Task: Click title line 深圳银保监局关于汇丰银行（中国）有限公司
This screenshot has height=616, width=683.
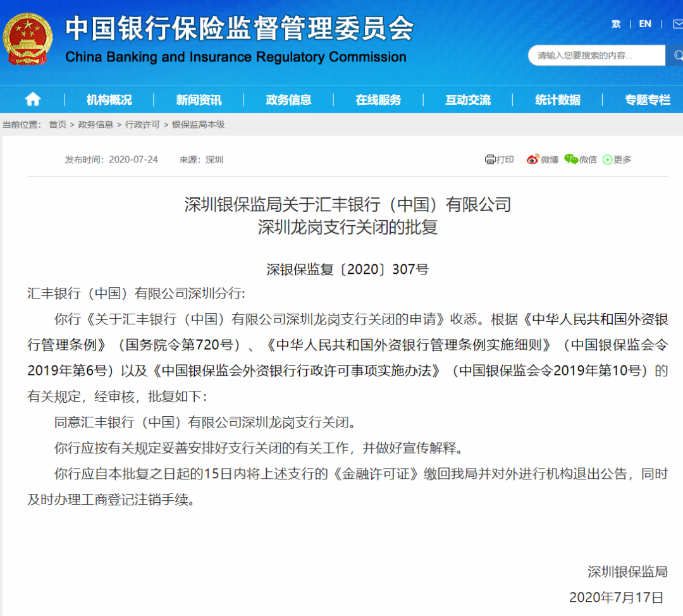Action: [348, 204]
